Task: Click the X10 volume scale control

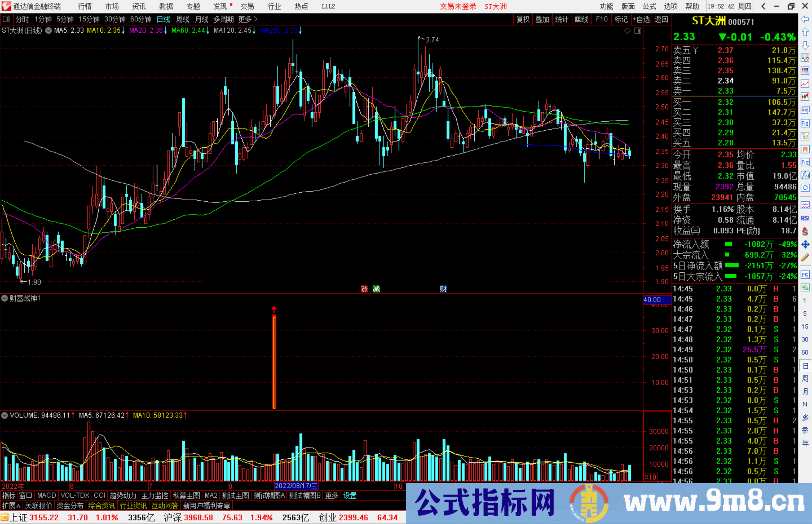Action: click(650, 477)
